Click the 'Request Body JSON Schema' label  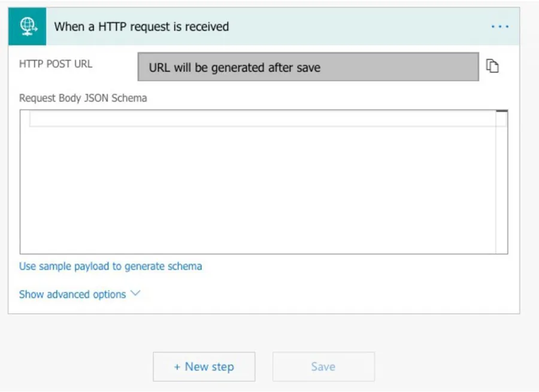[83, 98]
